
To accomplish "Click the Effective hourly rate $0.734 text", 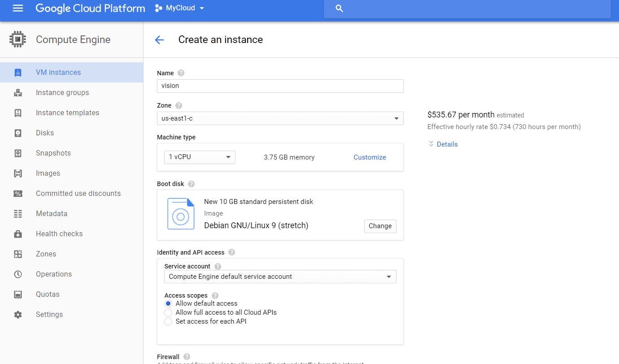I will click(504, 127).
